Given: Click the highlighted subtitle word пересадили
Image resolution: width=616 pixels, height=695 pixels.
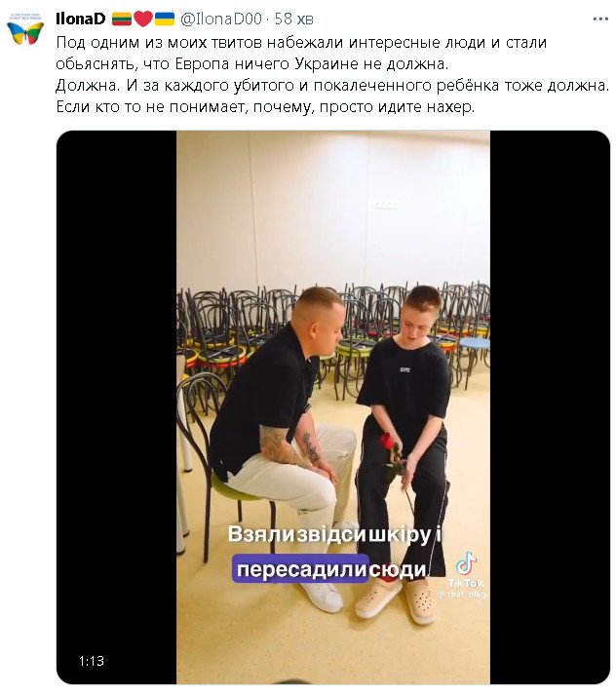Looking at the screenshot, I should click(300, 568).
